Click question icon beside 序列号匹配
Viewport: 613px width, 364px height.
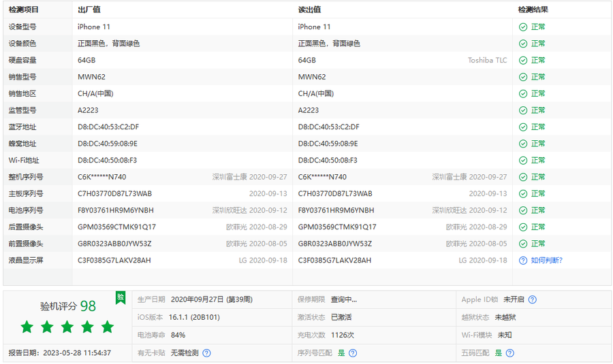click(353, 353)
